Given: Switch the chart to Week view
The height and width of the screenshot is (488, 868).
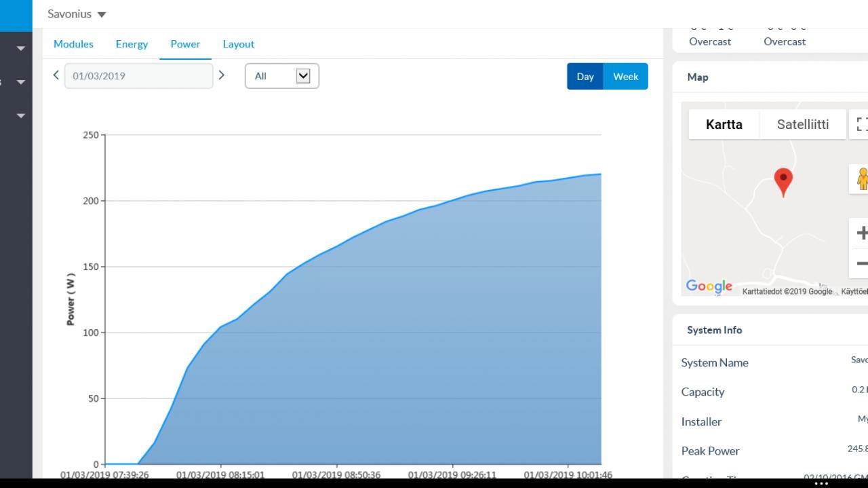Looking at the screenshot, I should 626,77.
